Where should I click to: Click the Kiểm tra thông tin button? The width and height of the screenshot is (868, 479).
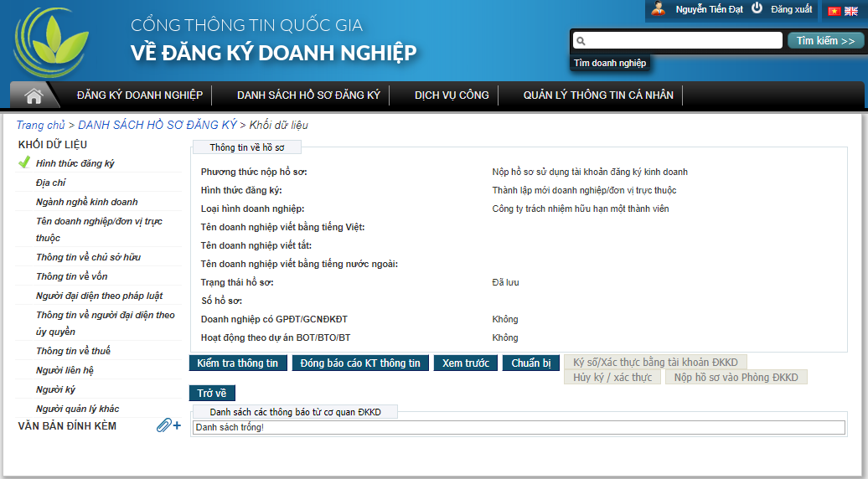click(x=237, y=363)
